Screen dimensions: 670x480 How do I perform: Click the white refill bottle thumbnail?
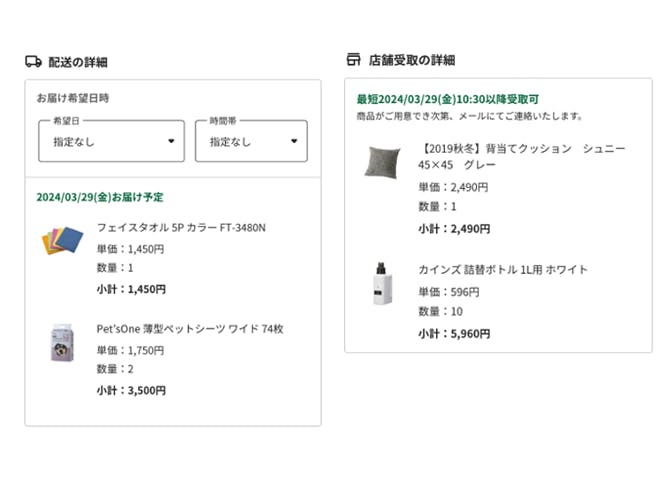point(381,283)
